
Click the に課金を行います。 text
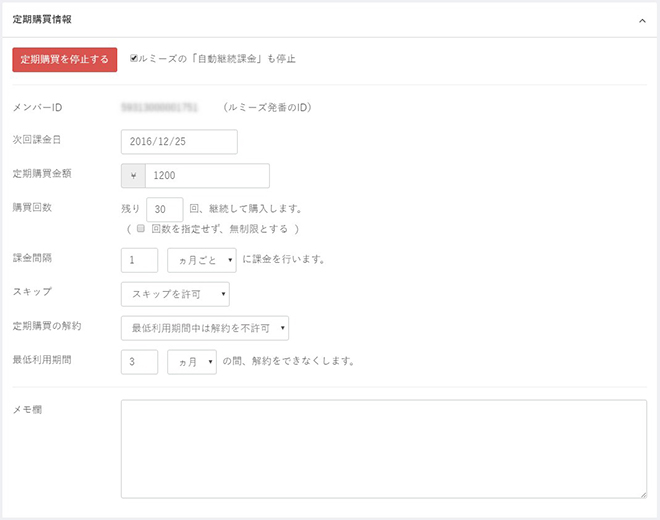click(x=284, y=259)
